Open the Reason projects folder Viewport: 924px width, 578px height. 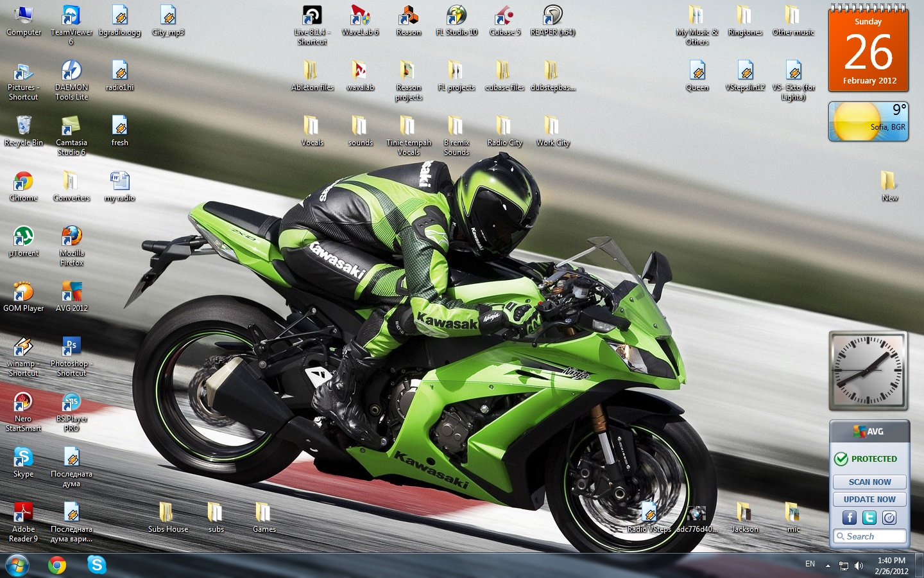coord(409,80)
